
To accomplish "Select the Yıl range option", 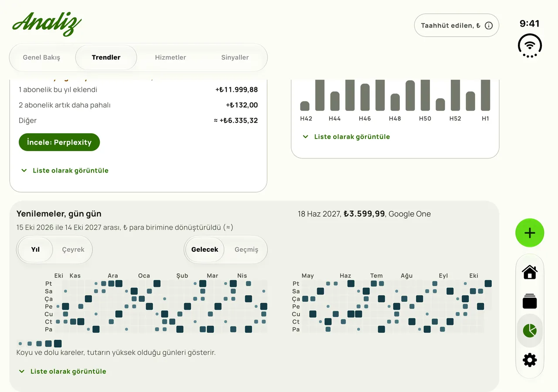I will pyautogui.click(x=35, y=250).
